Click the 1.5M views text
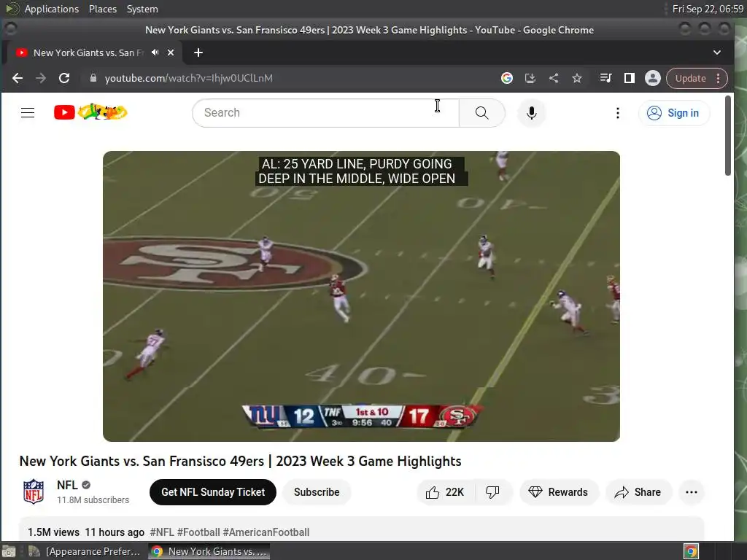This screenshot has height=560, width=747. 53,532
